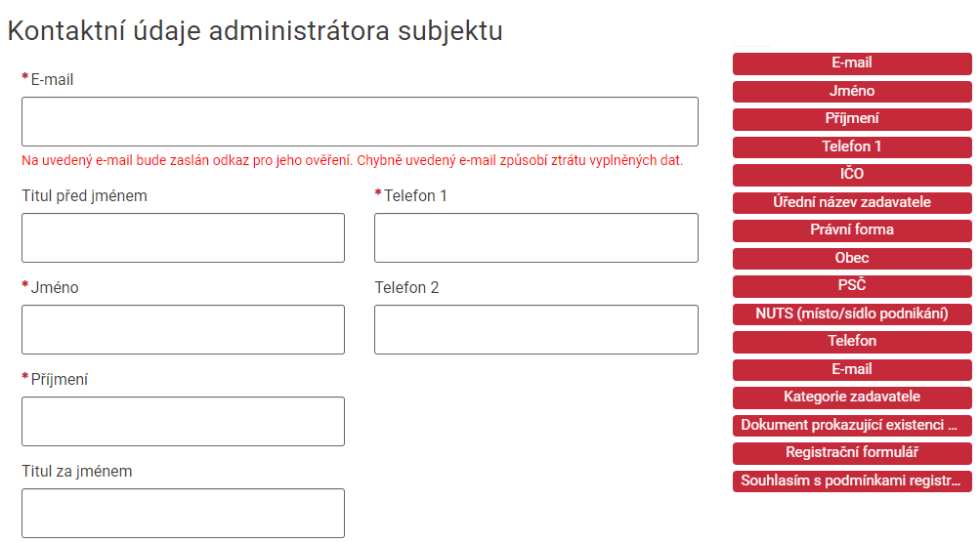The height and width of the screenshot is (543, 980).
Task: Click the Úřední název zadavatele button
Action: click(852, 203)
